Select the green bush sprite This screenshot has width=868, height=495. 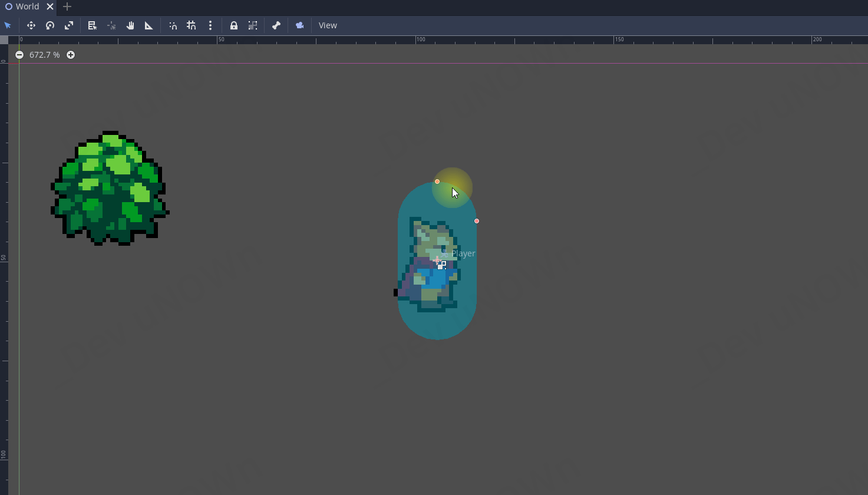point(110,189)
